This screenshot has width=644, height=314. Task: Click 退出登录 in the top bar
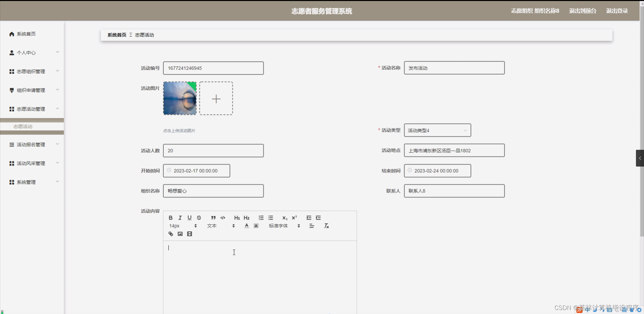point(616,10)
